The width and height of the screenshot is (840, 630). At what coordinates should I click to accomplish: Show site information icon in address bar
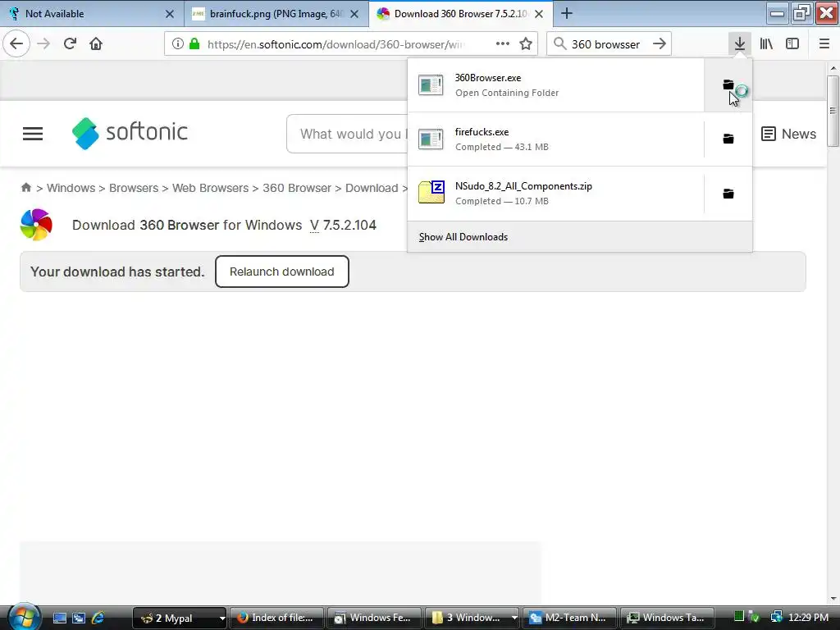pos(177,44)
